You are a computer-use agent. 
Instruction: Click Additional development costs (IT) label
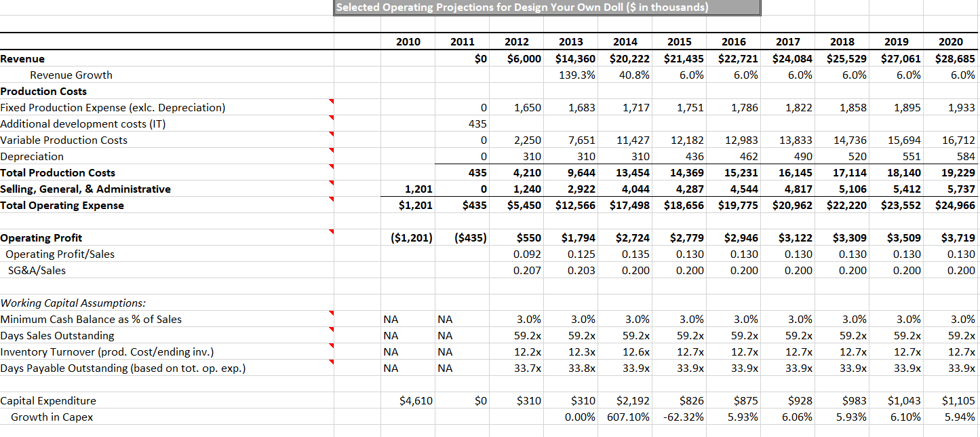click(83, 123)
